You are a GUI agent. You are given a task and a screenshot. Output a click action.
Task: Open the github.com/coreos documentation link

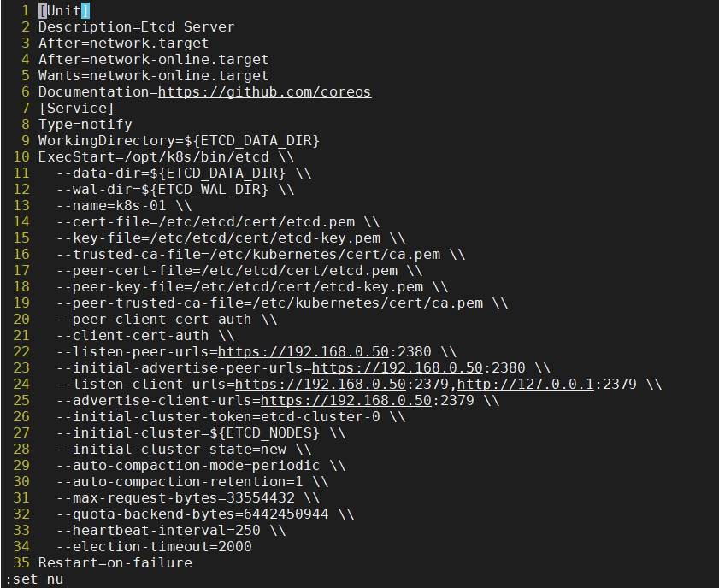264,91
